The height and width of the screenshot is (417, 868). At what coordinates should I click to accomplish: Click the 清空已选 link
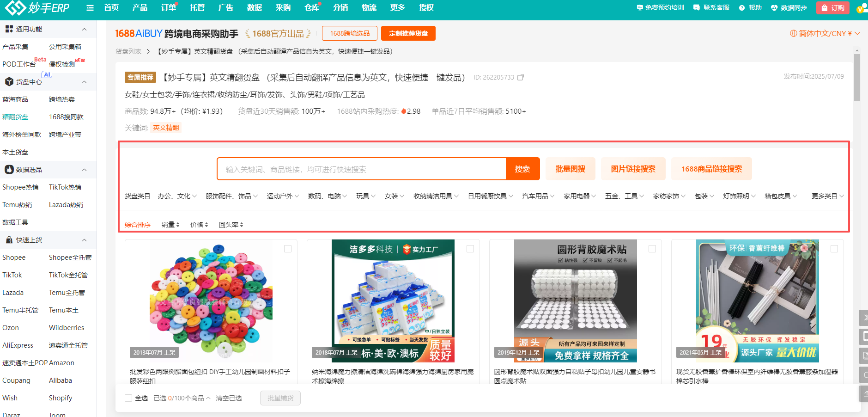pos(229,398)
